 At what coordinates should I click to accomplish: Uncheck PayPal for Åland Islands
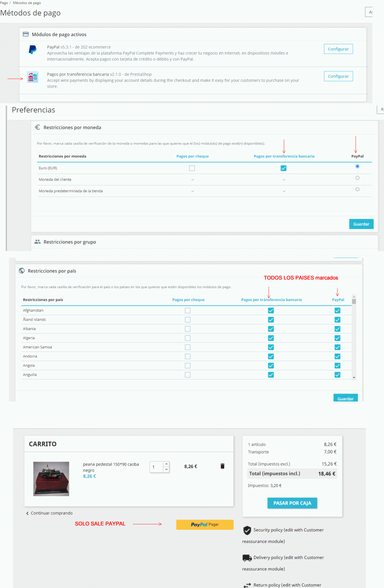coord(337,320)
